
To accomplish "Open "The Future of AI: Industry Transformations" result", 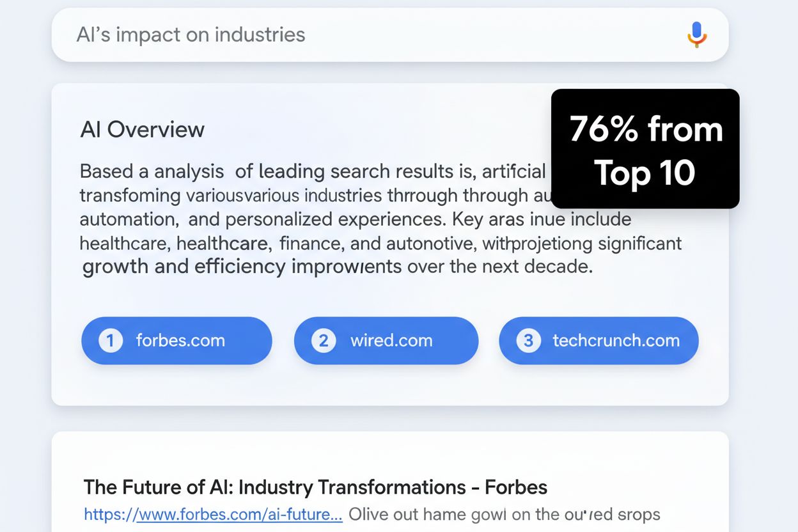I will [x=315, y=487].
